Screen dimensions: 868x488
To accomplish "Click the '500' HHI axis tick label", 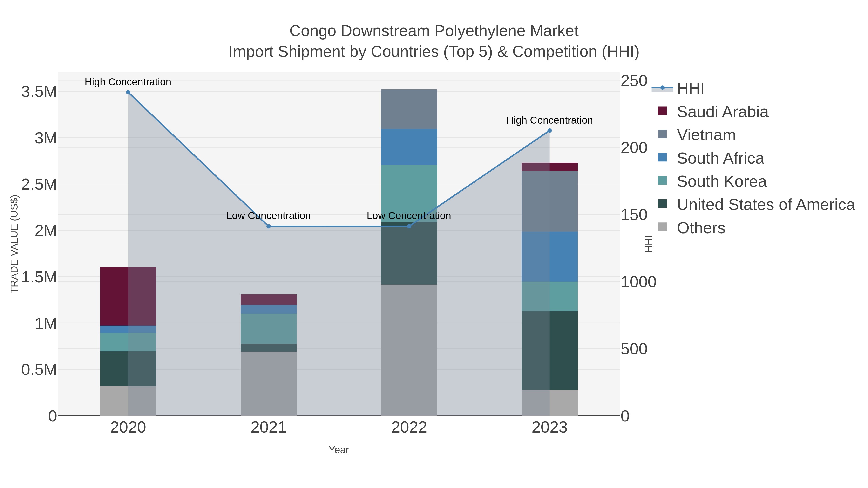I will pyautogui.click(x=634, y=349).
